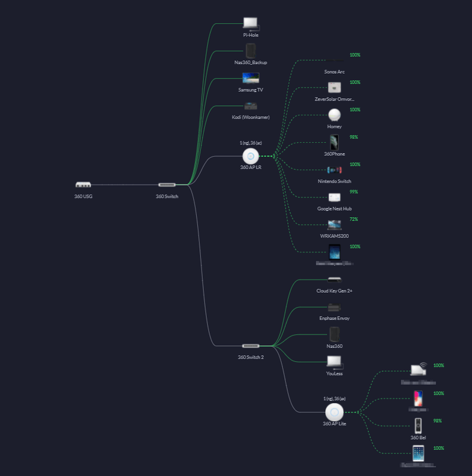472x476 pixels.
Task: Click the 100% signal beside Nintendo Switch
Action: tap(355, 165)
